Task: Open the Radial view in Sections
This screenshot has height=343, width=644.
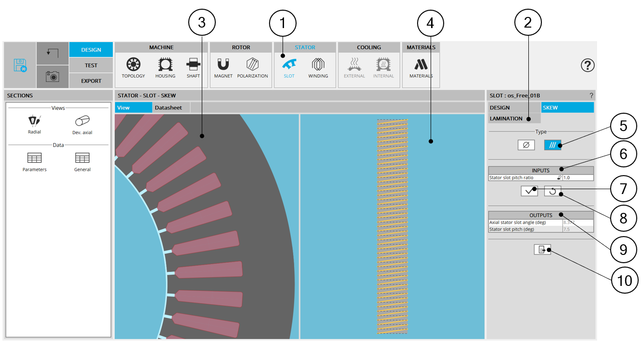Action: pyautogui.click(x=34, y=123)
